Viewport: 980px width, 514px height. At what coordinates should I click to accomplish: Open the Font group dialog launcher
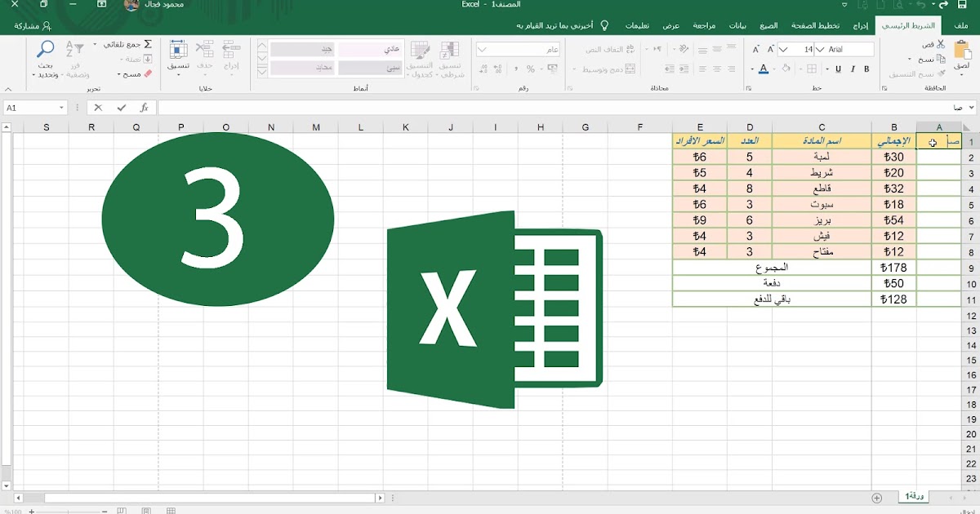(748, 87)
